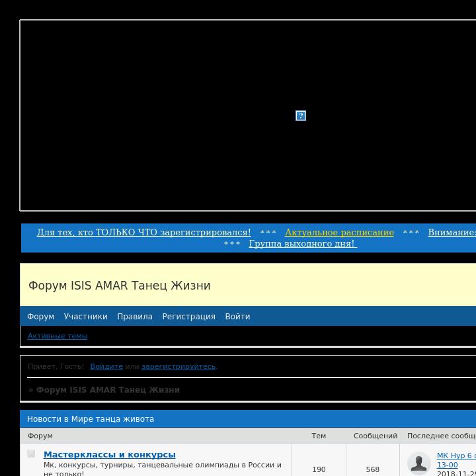Viewport: 476px width, 476px height.
Task: Open the 'Мастерклассы и конкурсы' forum
Action: pyautogui.click(x=110, y=454)
